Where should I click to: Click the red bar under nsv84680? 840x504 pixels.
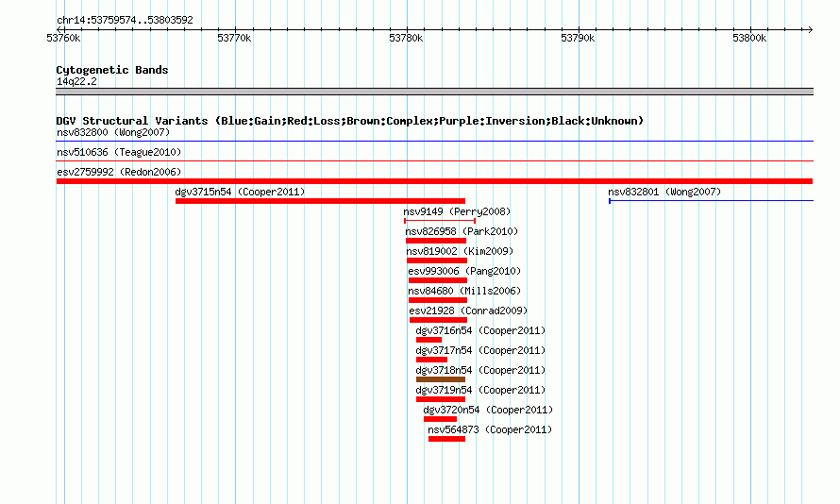pos(438,300)
